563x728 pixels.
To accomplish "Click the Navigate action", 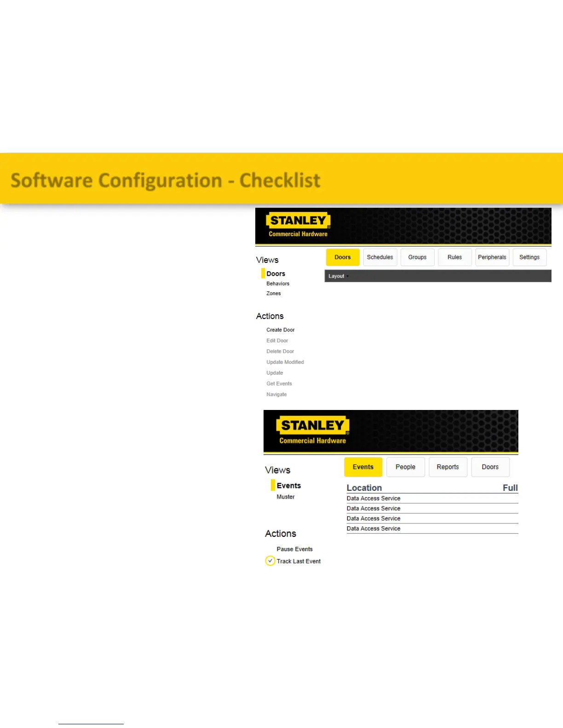I will tap(276, 394).
